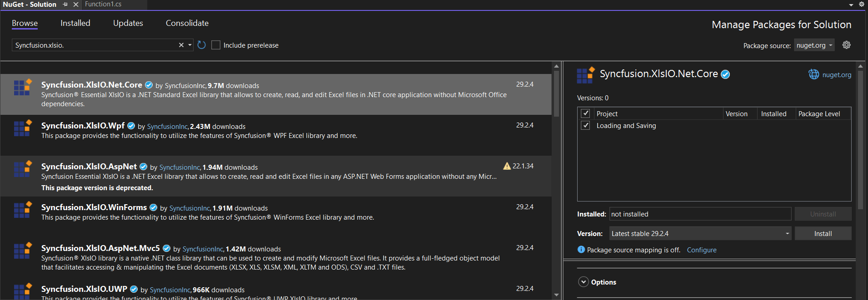The width and height of the screenshot is (868, 300).
Task: Click verified badge next to Syncfusion.XlsIO.UWP
Action: 134,289
